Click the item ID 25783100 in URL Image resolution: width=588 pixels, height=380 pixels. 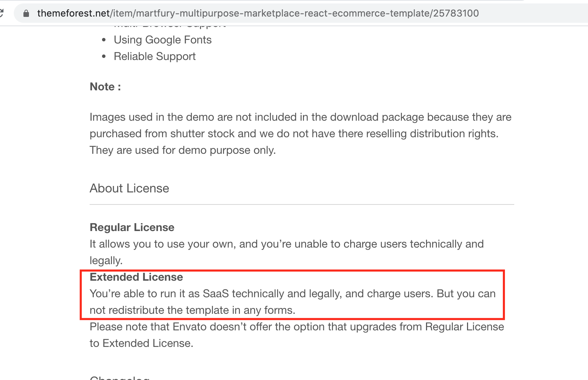pyautogui.click(x=456, y=13)
